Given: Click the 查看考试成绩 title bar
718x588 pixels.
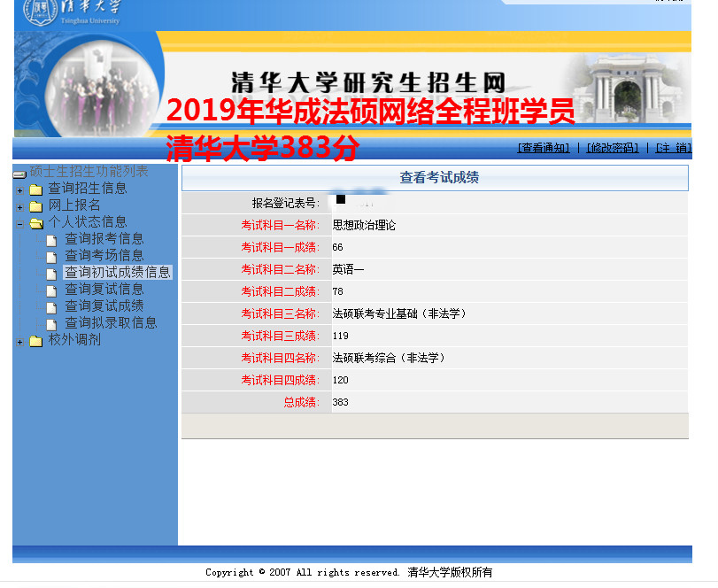Looking at the screenshot, I should (x=435, y=178).
